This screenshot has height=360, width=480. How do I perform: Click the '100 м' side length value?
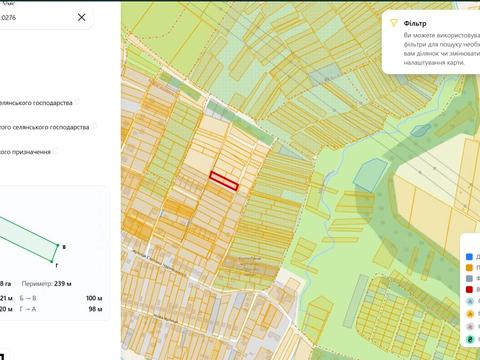[x=94, y=298]
